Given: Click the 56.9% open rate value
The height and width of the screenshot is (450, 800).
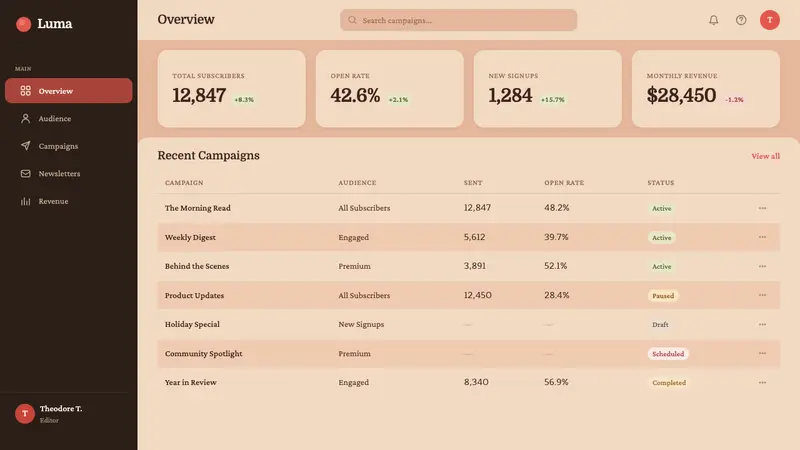Looking at the screenshot, I should pos(556,382).
